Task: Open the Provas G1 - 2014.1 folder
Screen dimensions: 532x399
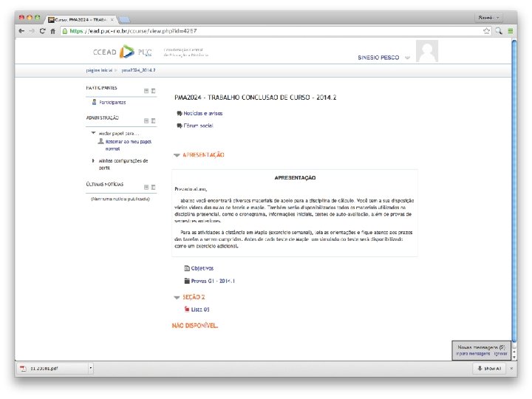Action: (213, 281)
